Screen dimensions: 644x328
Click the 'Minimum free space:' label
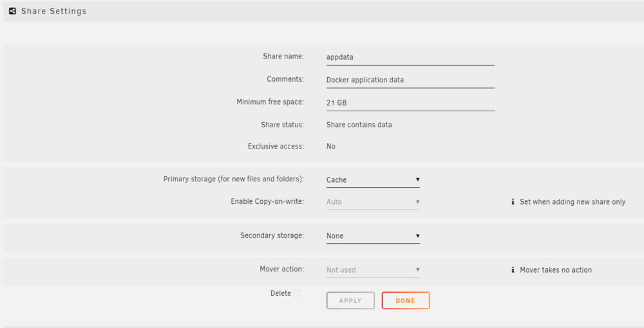pyautogui.click(x=270, y=102)
